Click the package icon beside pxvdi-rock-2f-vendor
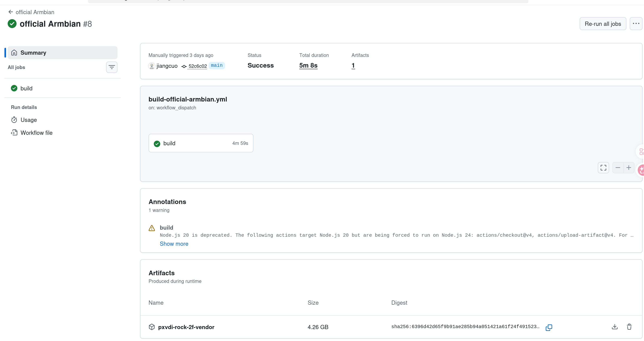 coord(152,327)
